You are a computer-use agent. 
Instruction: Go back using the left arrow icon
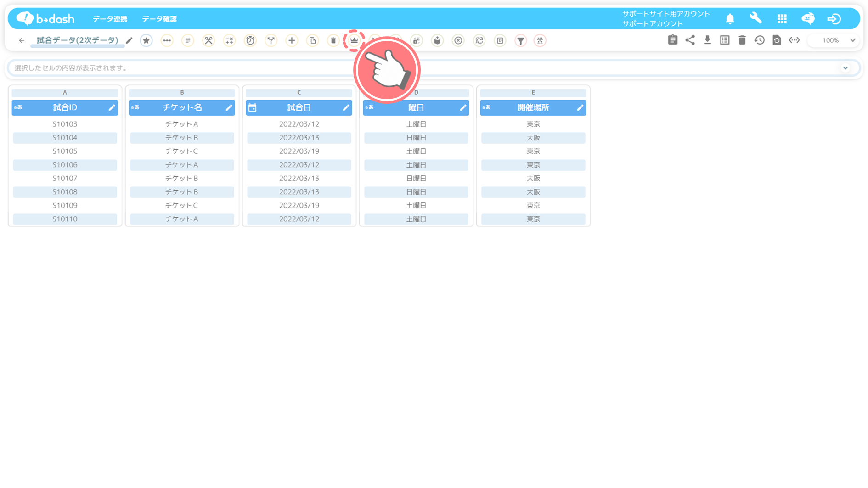click(22, 40)
